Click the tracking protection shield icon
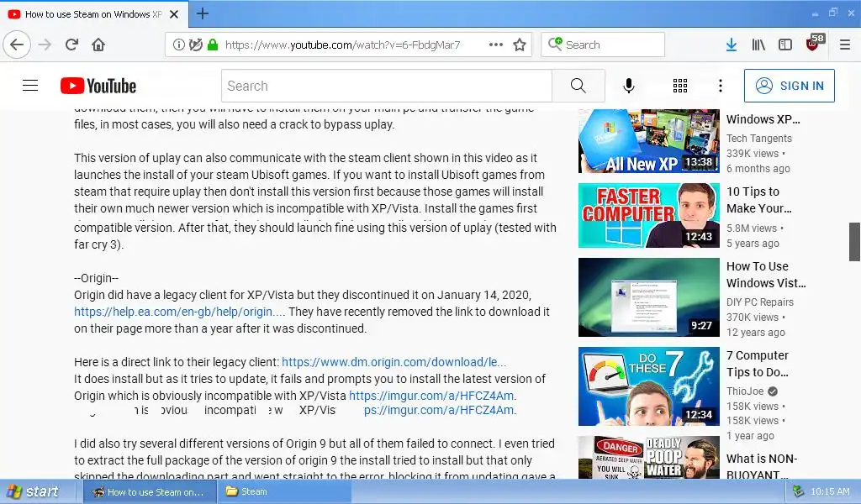The height and width of the screenshot is (504, 861). point(195,45)
